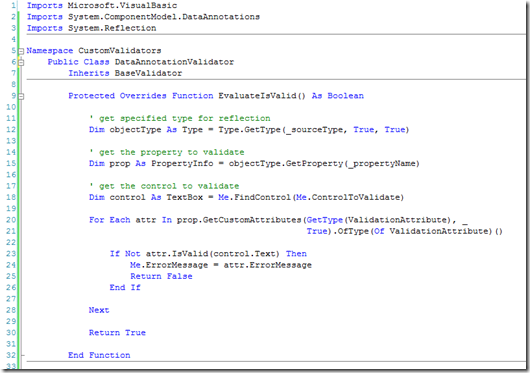530x373 pixels.
Task: Click the 'get the control to validate' comment
Action: point(164,186)
